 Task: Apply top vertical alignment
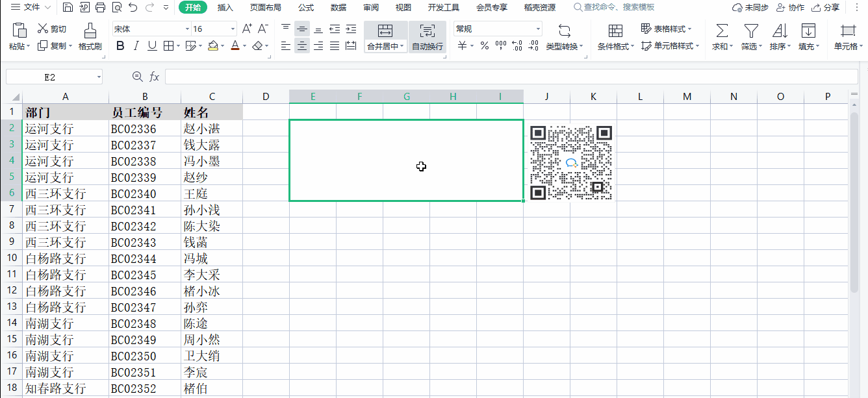[286, 29]
